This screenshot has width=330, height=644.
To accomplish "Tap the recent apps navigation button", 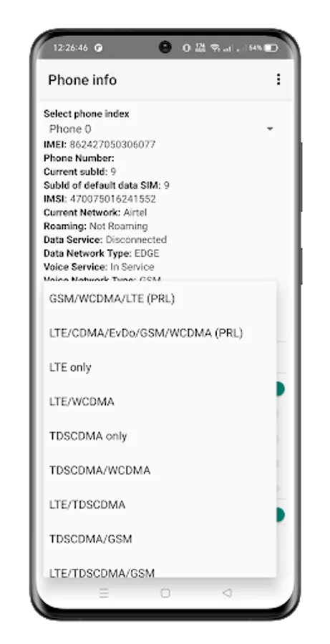I will pyautogui.click(x=104, y=592).
